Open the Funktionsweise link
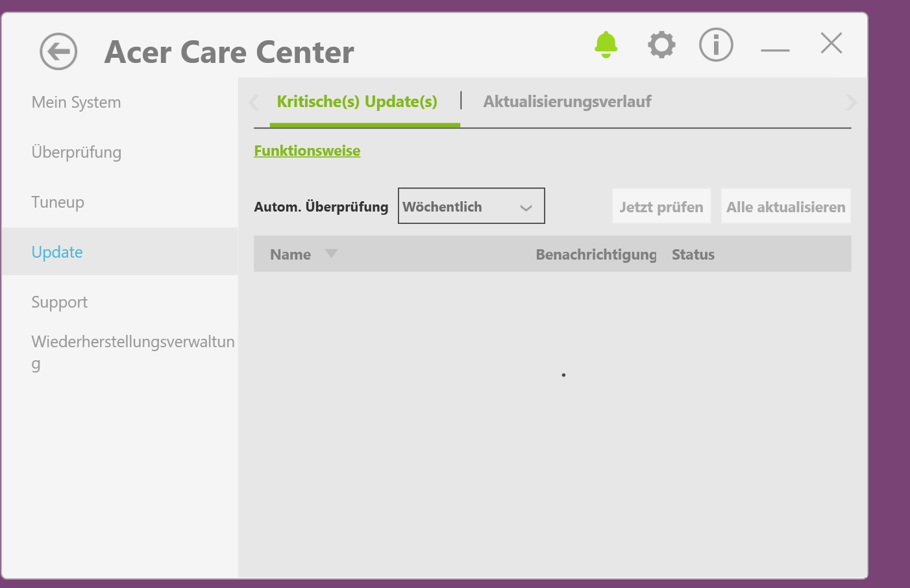 point(307,151)
